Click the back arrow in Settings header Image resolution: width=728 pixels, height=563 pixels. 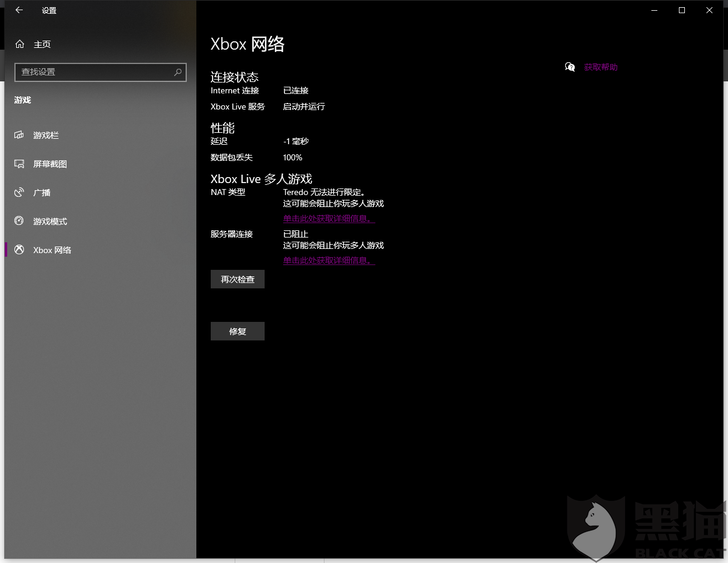tap(19, 10)
